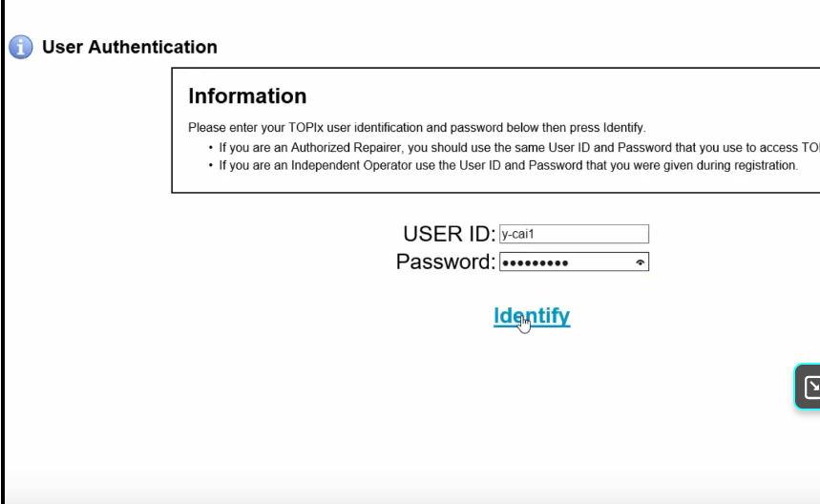Click the black vertical bar on left edge
The width and height of the screenshot is (820, 504).
pos(3,252)
